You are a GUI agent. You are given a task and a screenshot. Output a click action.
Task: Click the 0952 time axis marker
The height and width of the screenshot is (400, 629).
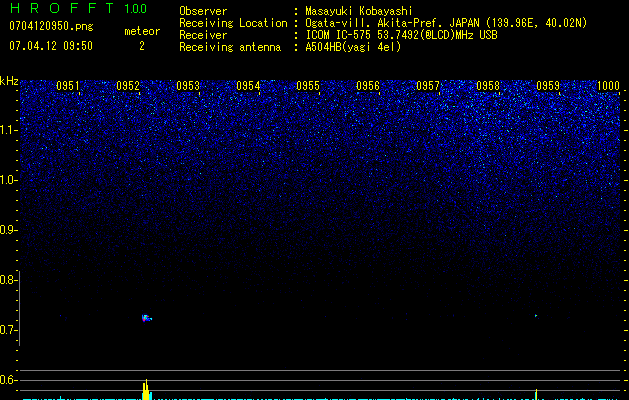click(128, 86)
